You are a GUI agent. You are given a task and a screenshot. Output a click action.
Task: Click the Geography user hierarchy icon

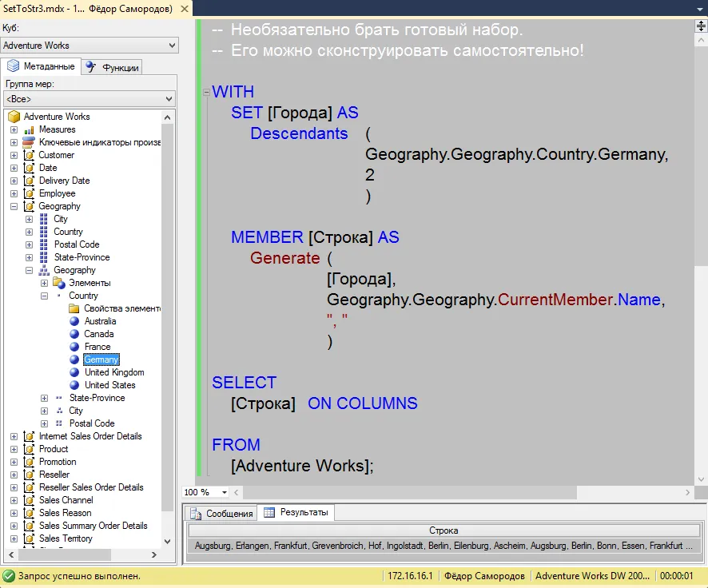(x=44, y=270)
